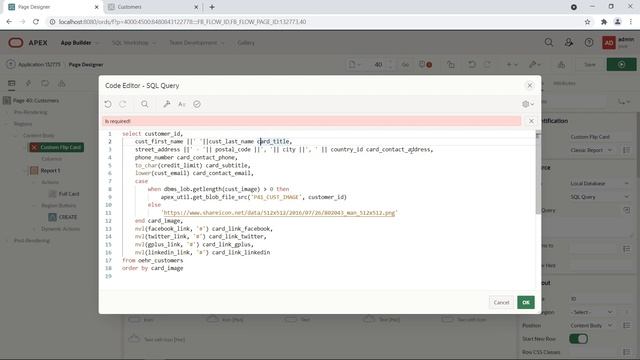The height and width of the screenshot is (360, 640).
Task: Undo in Page Designer toolbar
Action: point(472,64)
